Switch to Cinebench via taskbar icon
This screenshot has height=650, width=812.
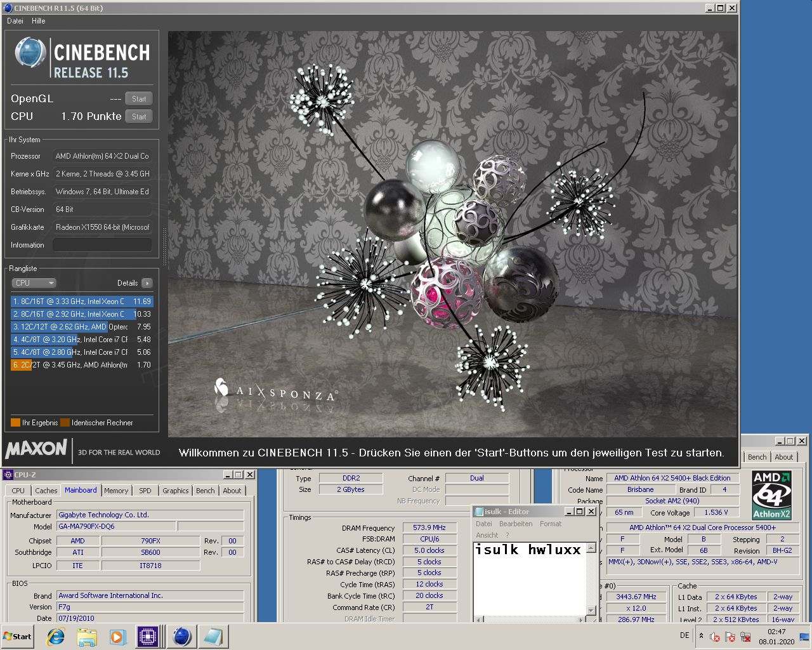tap(182, 637)
